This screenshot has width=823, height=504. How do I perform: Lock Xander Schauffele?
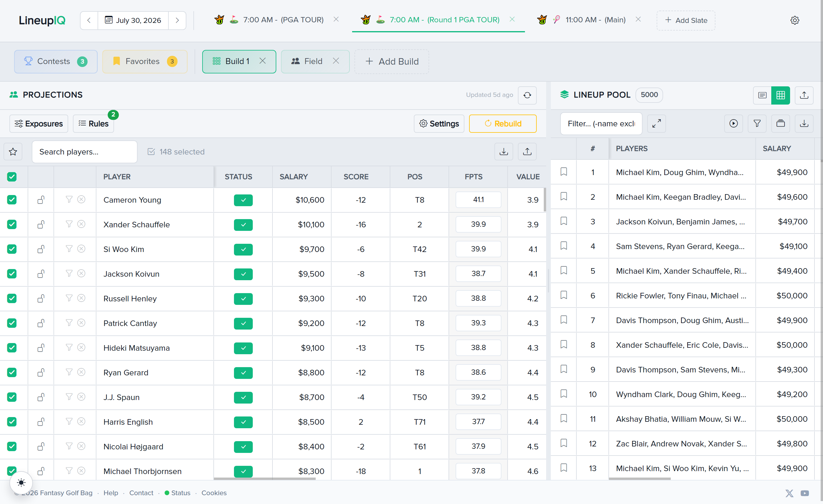coord(41,224)
